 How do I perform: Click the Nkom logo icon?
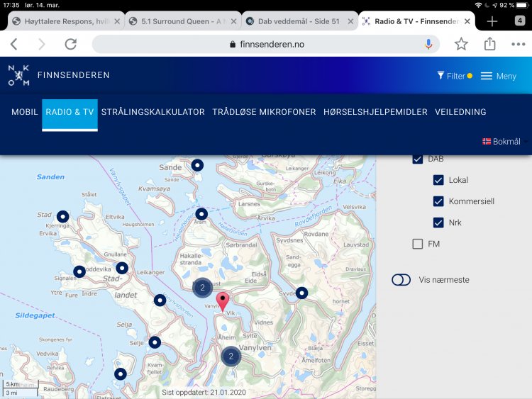point(18,75)
